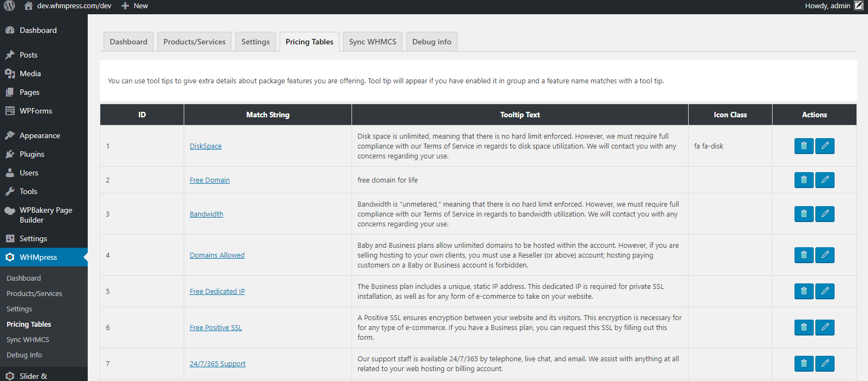Switch to the Settings tab
The height and width of the screenshot is (381, 868).
pyautogui.click(x=256, y=42)
